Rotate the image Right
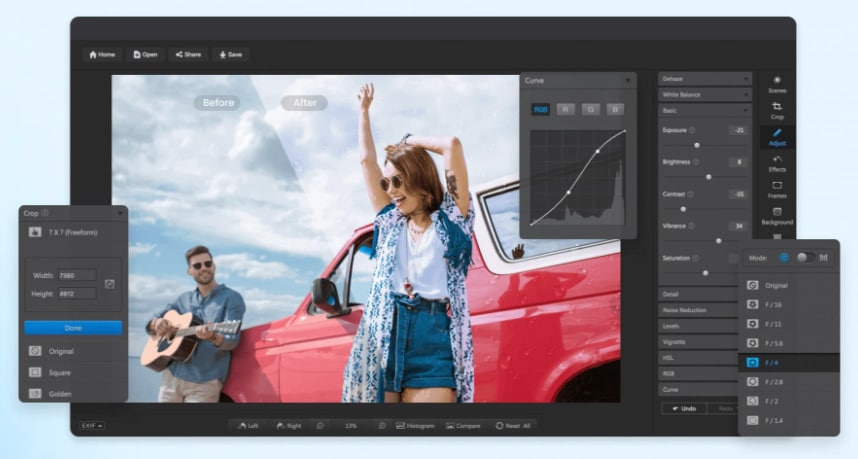 pos(287,425)
